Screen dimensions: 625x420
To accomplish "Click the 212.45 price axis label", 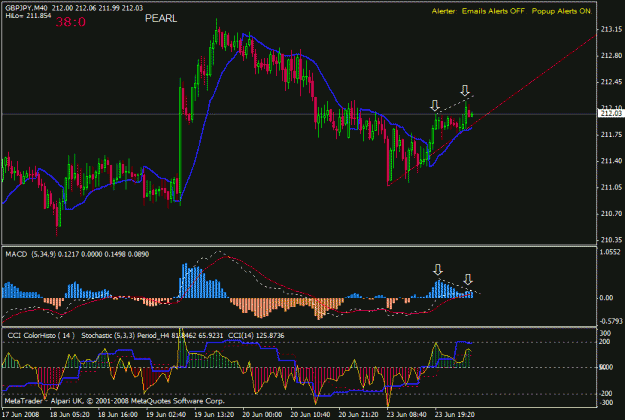I will point(611,82).
